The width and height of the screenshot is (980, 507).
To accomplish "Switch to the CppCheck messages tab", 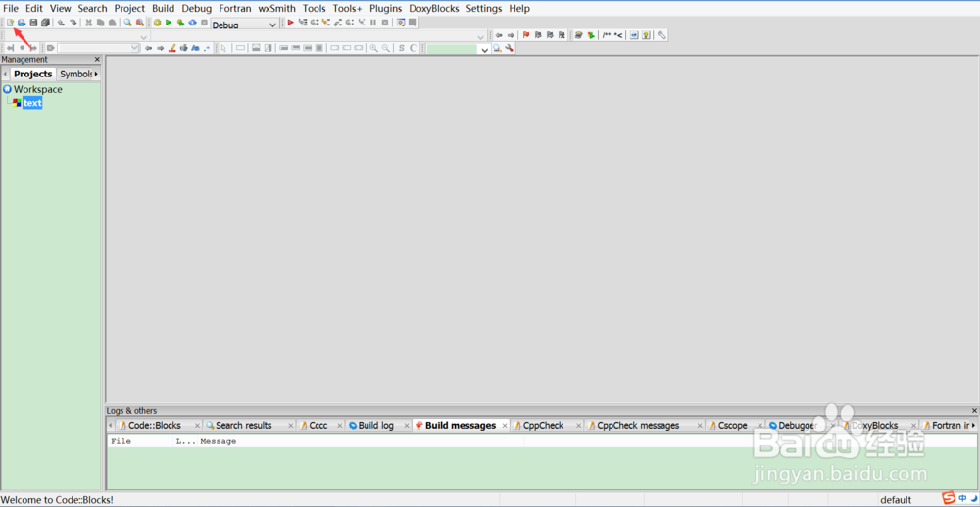I will [x=638, y=425].
